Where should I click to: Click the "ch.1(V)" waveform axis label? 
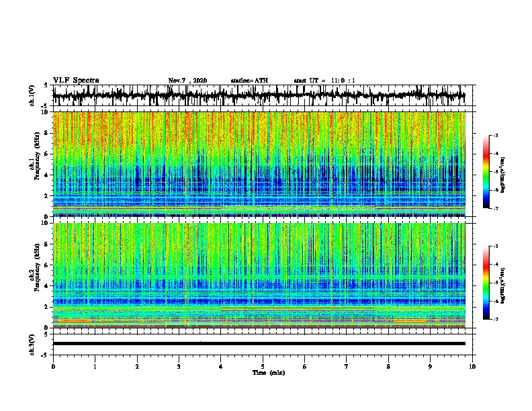coord(32,95)
